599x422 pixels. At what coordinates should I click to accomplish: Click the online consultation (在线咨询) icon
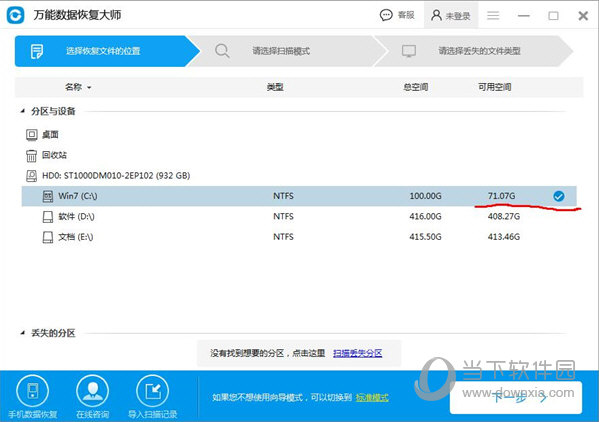[92, 391]
